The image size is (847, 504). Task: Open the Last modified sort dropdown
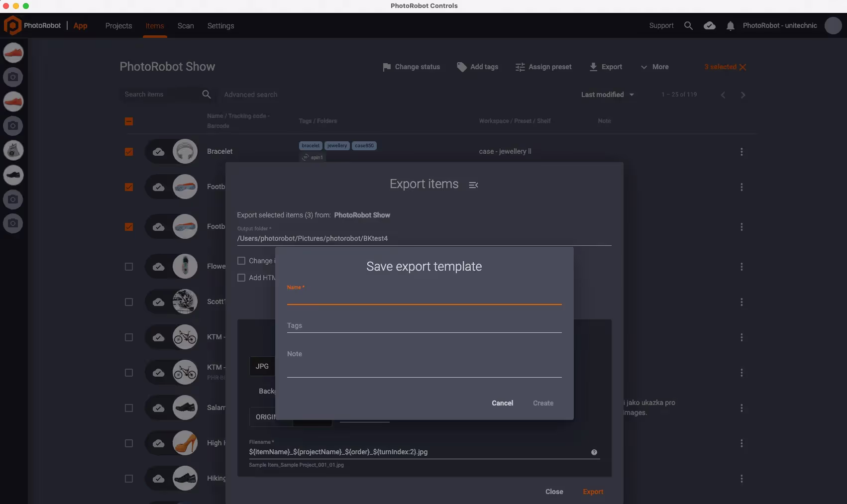[608, 95]
